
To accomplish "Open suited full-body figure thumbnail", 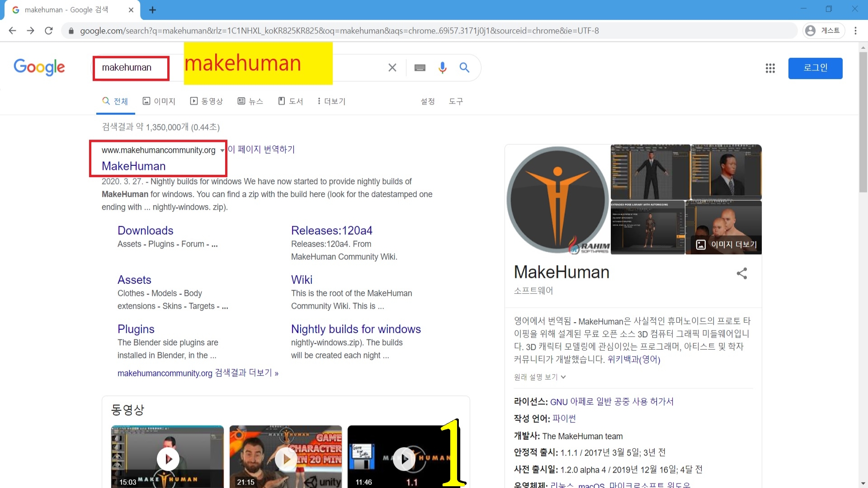I will [651, 172].
